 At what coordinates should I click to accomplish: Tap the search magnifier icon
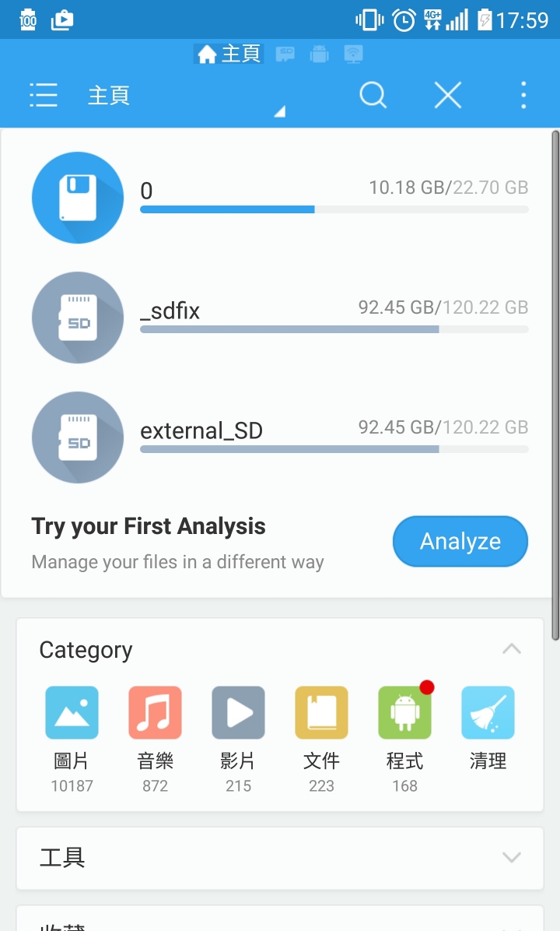point(373,95)
